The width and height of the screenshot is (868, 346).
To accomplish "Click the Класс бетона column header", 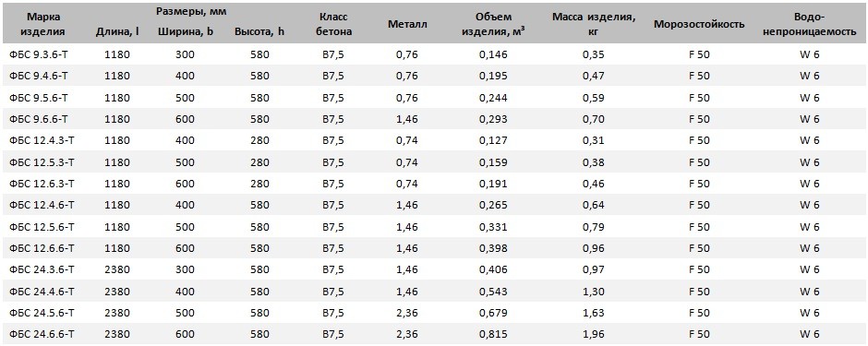I will tap(333, 24).
